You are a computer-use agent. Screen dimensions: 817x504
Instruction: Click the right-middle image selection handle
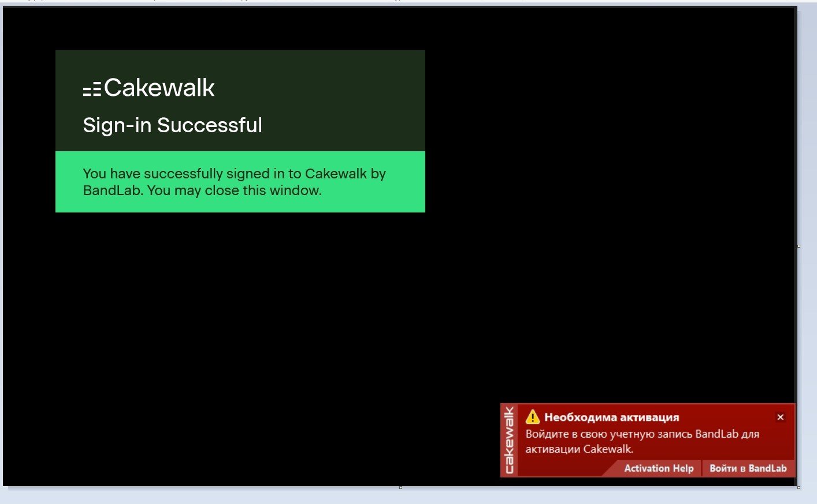tap(799, 246)
